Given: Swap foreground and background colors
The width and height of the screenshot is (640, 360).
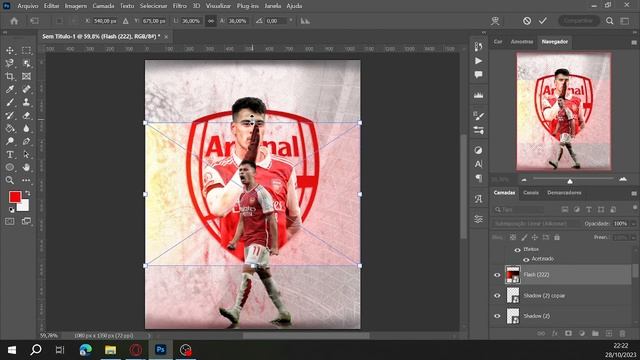Looking at the screenshot, I should [x=28, y=193].
